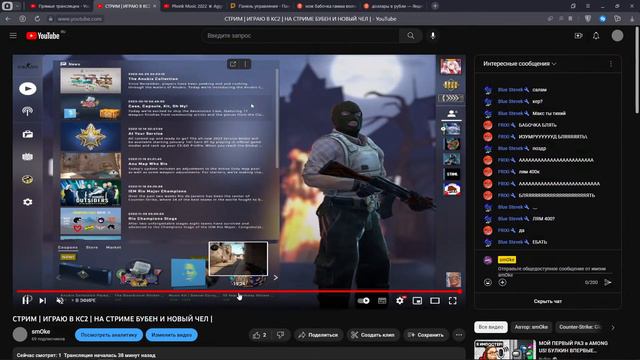Click 'Скрыть чат' to hide chat

tap(548, 301)
